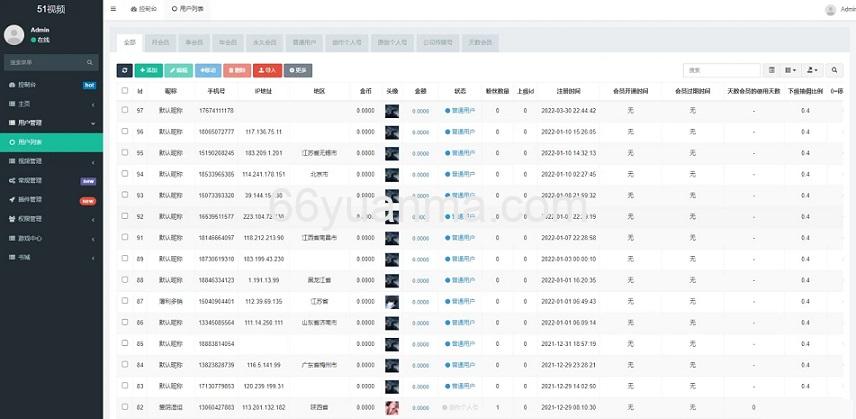Viewport: 856px width, 419px height.
Task: Open the columns dropdown in table toolbar
Action: [790, 70]
